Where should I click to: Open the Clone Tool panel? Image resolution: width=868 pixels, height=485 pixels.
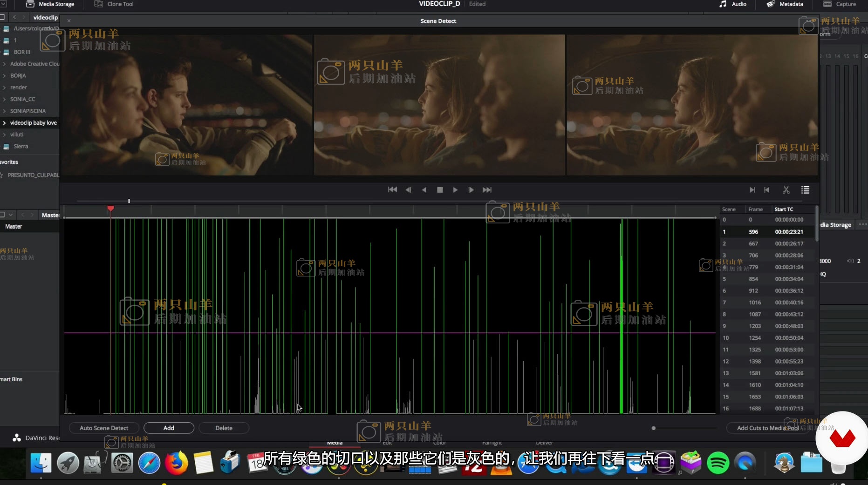point(114,4)
